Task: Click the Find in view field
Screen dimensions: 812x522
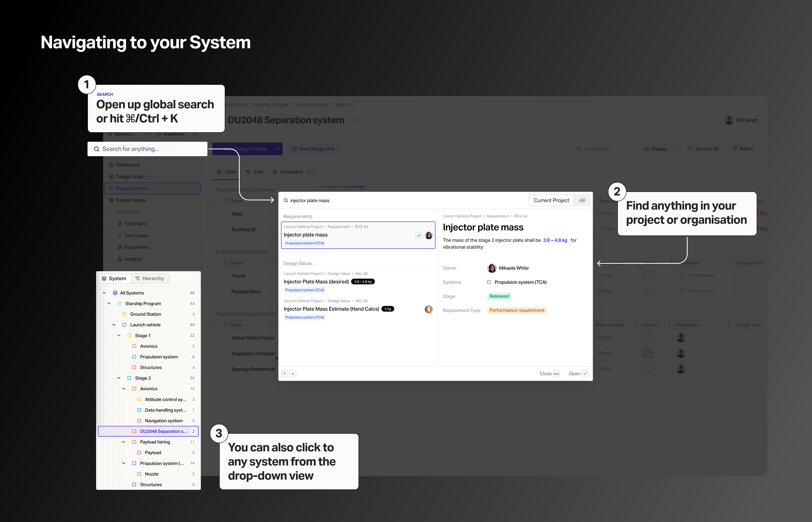Action: pos(603,149)
